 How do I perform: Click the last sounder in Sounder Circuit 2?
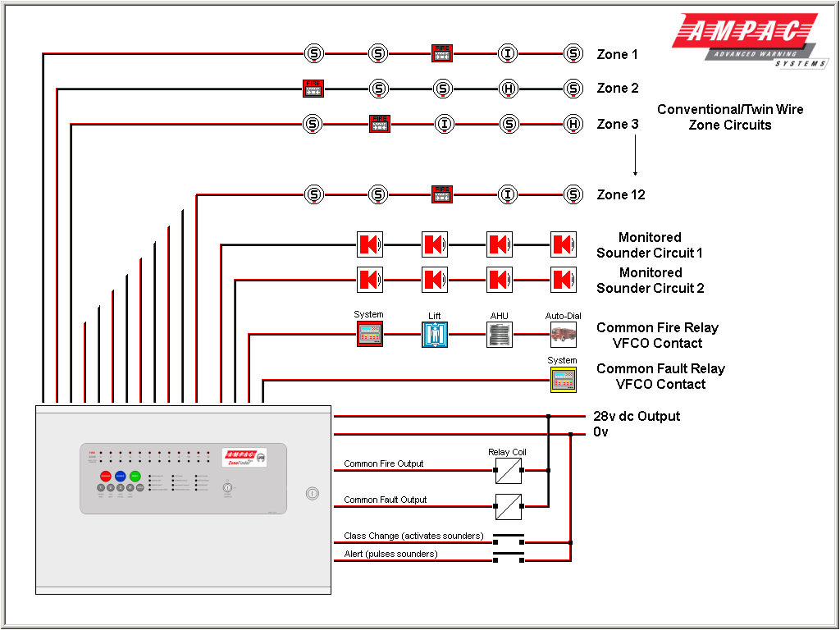pyautogui.click(x=563, y=279)
